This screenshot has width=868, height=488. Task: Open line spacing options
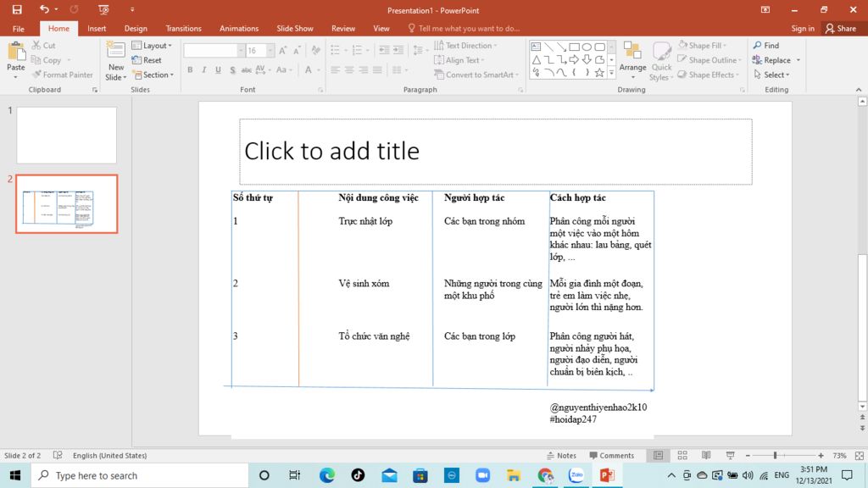(x=420, y=50)
